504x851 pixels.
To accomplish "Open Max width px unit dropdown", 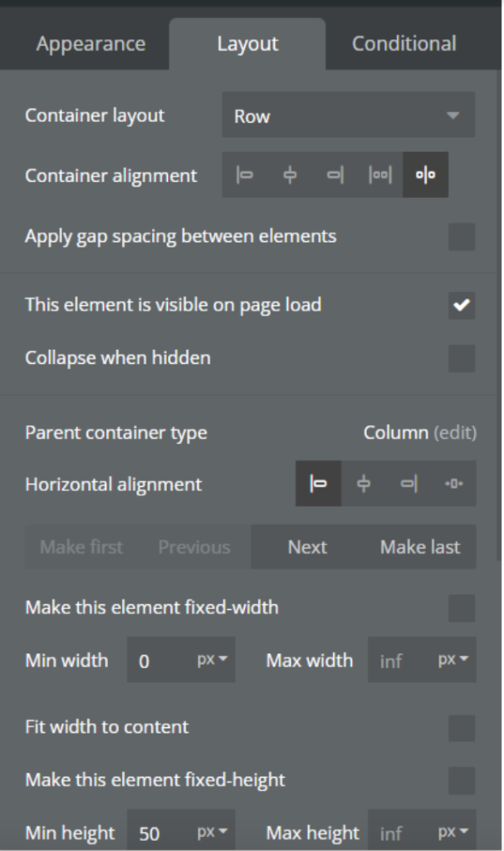I will [453, 660].
